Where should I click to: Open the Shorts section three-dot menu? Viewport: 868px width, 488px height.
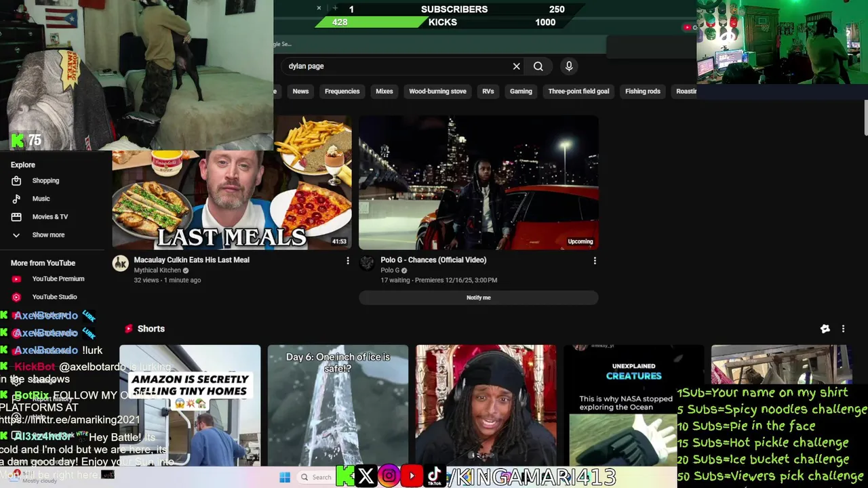point(843,329)
